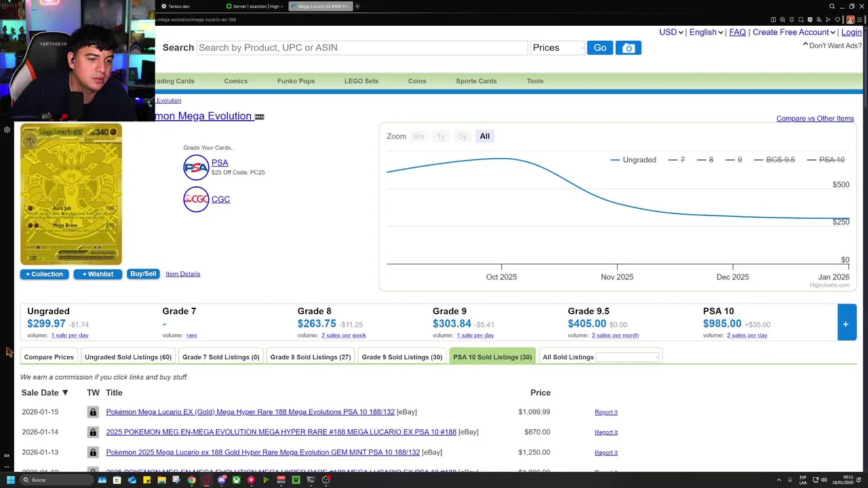Click lock icon on 2026-01-15 sale row
Screen dimensions: 868x488
93,412
